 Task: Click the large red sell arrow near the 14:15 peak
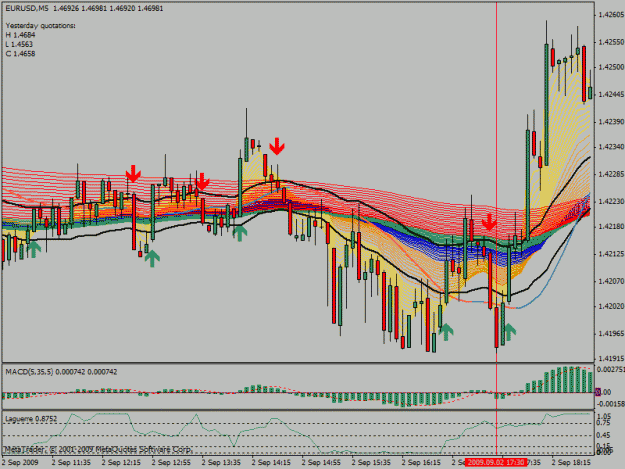(x=277, y=146)
